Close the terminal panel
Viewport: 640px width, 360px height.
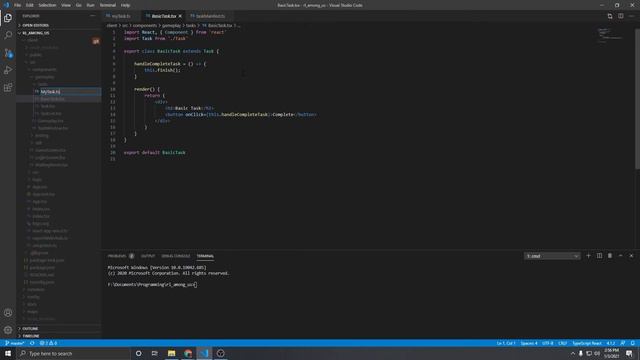tap(631, 256)
